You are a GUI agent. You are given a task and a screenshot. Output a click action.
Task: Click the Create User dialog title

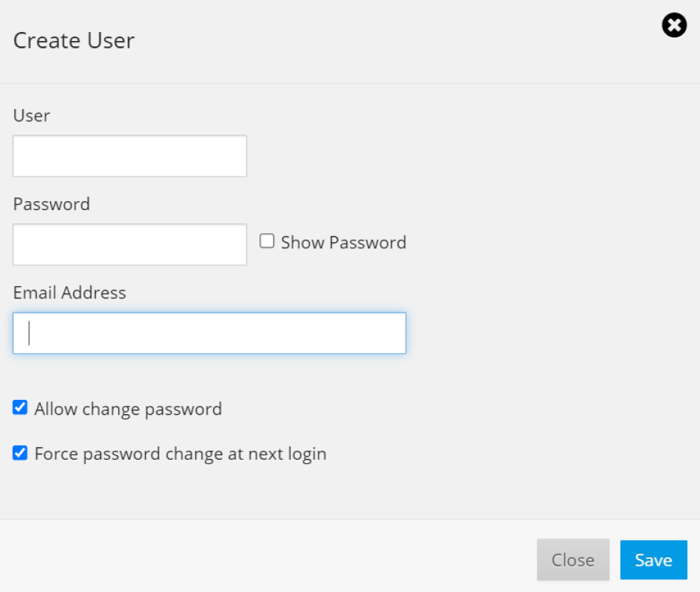point(73,40)
